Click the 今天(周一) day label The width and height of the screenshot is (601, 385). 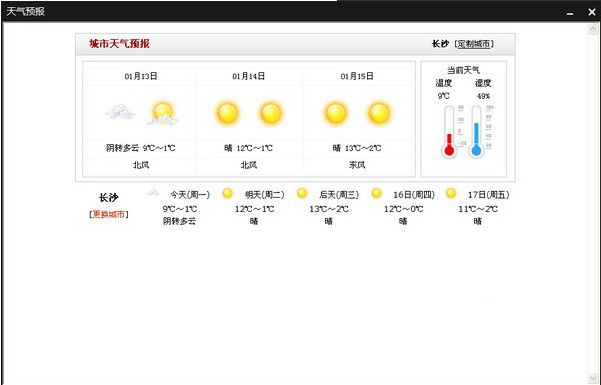190,195
